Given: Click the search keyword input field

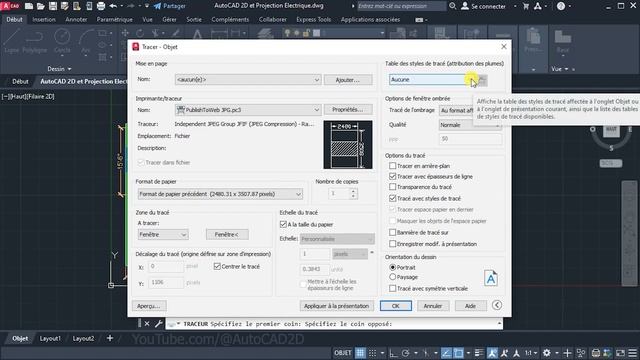Looking at the screenshot, I should tap(401, 6).
